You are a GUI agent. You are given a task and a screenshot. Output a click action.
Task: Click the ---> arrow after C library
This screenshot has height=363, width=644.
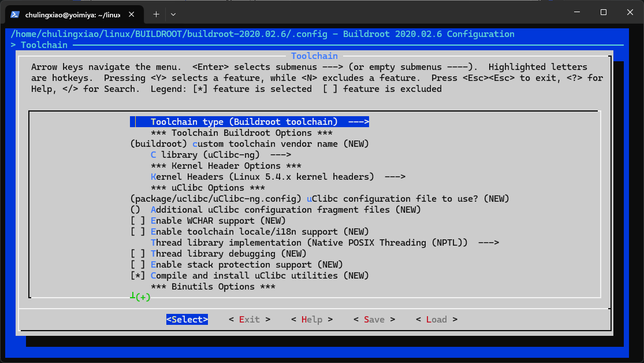281,154
